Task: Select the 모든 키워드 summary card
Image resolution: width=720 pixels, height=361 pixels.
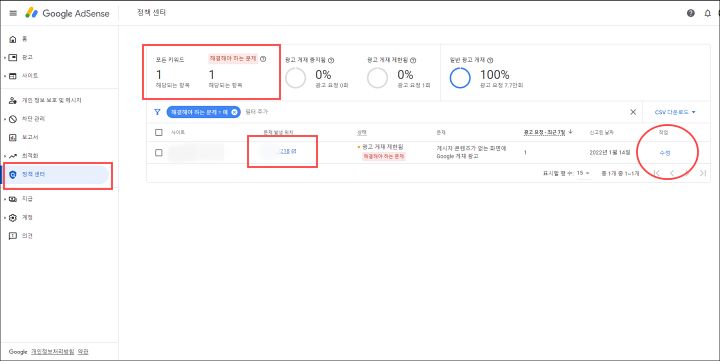Action: click(x=172, y=72)
